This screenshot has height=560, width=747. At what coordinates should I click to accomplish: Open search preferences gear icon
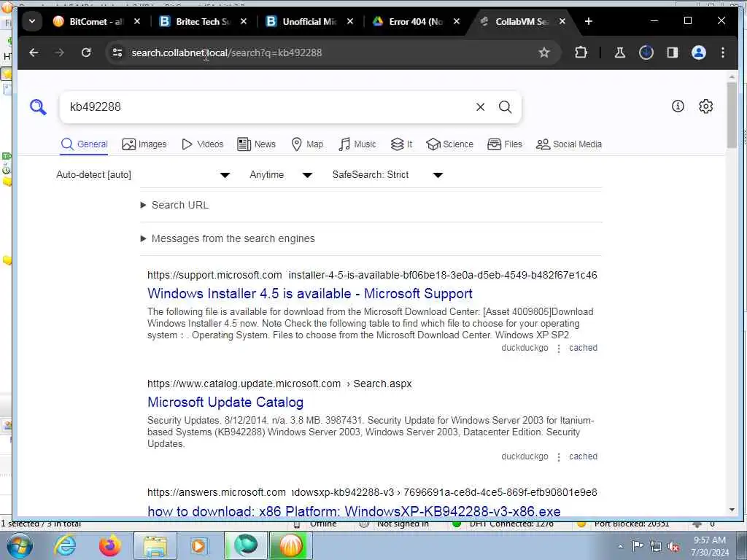pyautogui.click(x=705, y=106)
